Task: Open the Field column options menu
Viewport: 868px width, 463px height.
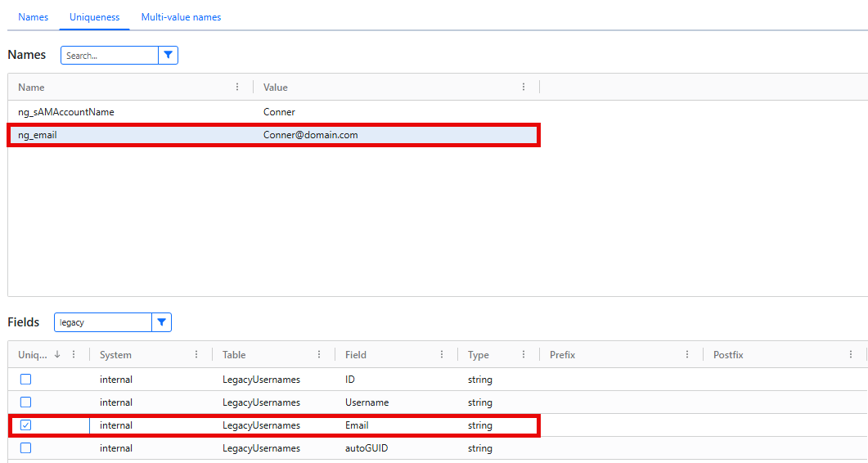Action: click(442, 354)
